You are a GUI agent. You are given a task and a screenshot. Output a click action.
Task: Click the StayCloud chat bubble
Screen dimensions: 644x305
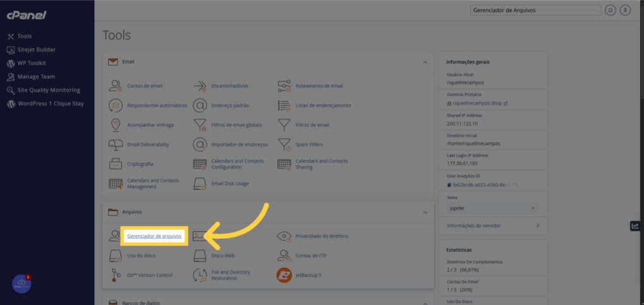coord(21,284)
